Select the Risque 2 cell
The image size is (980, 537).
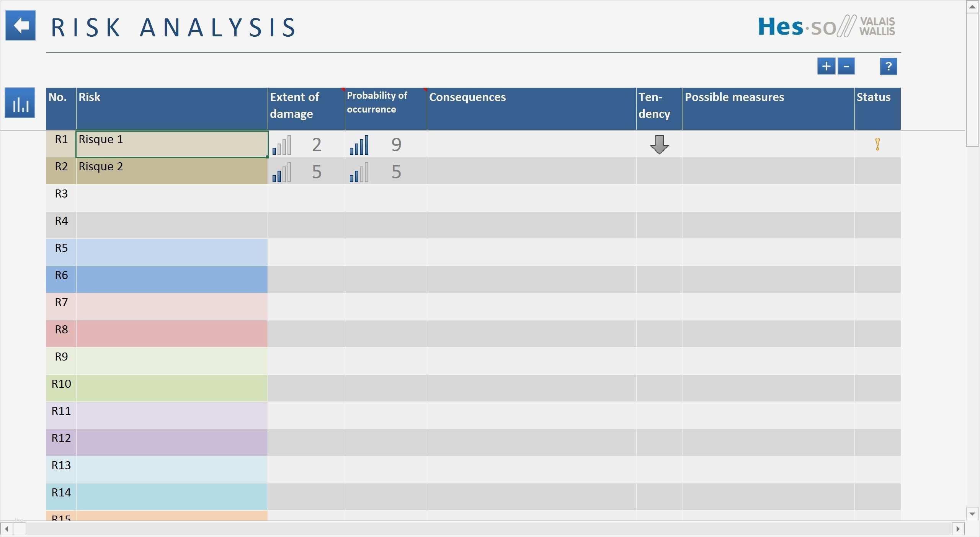tap(171, 171)
